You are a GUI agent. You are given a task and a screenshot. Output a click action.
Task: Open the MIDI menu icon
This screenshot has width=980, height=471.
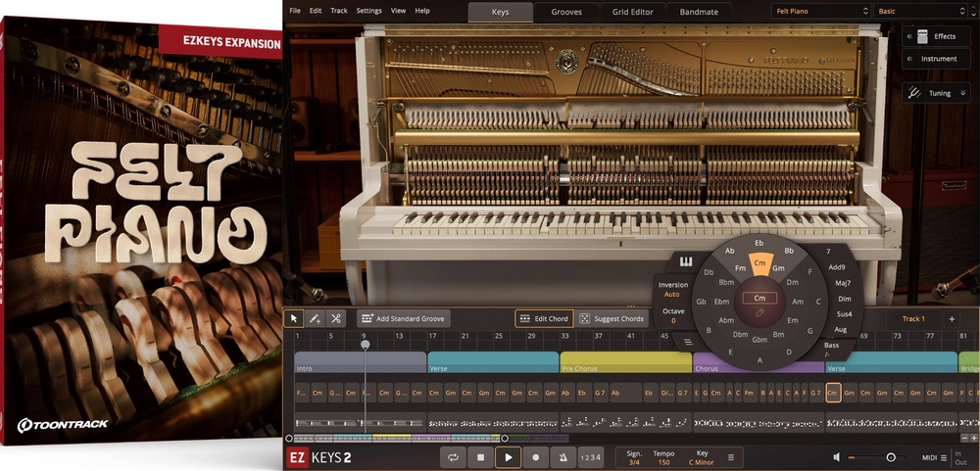pyautogui.click(x=943, y=458)
